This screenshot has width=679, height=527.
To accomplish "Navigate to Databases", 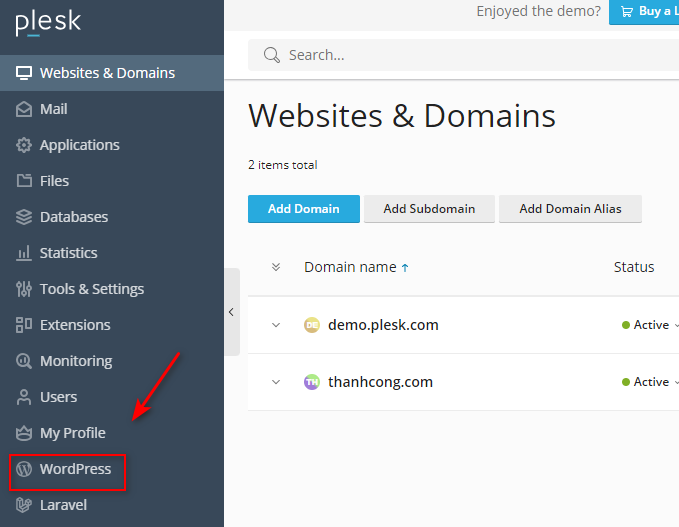I will (x=112, y=217).
